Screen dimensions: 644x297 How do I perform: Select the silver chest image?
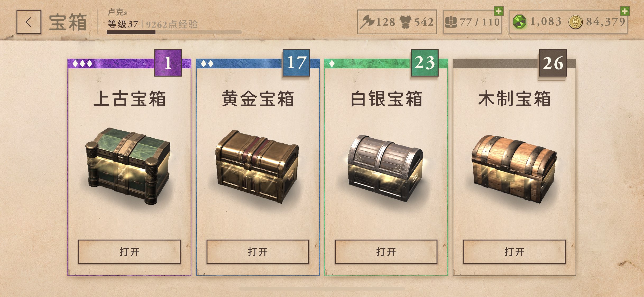(385, 168)
